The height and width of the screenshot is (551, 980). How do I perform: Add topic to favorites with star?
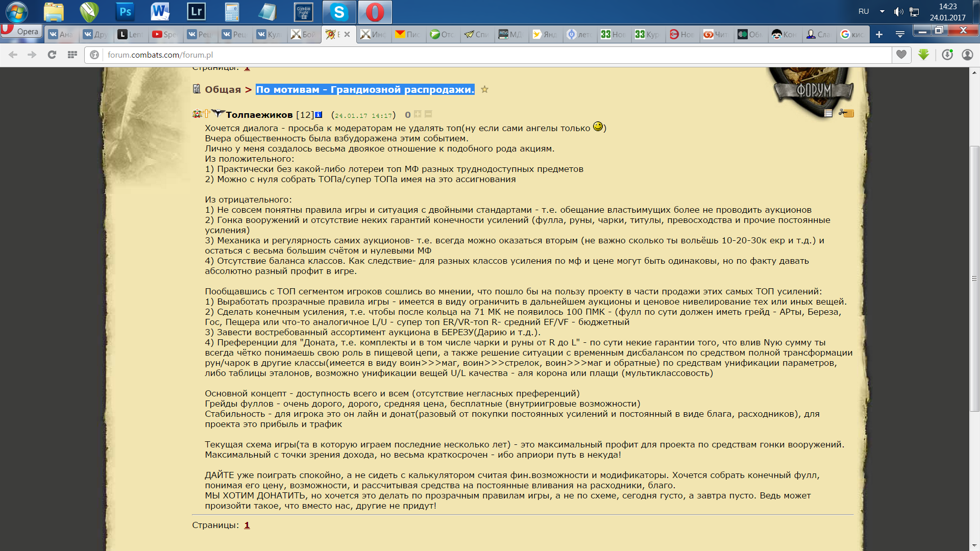pos(485,89)
